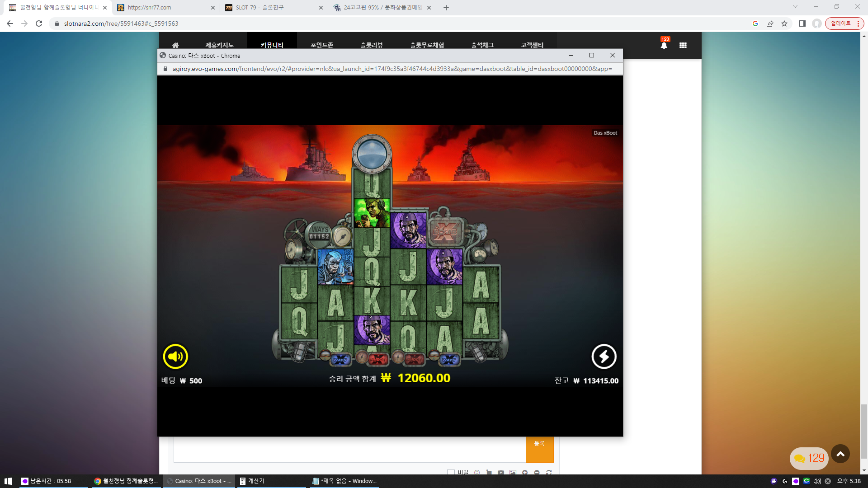Viewport: 868px width, 488px height.
Task: Click the share page icon in the address bar
Action: point(770,23)
